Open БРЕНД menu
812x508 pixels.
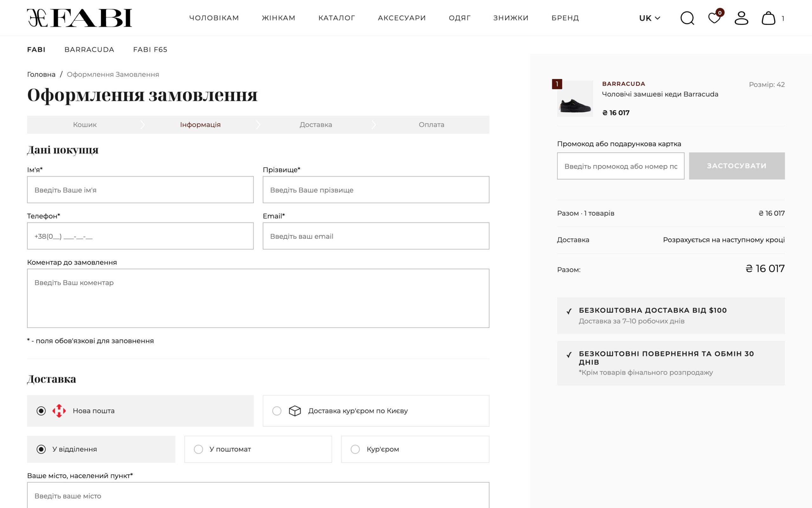(x=565, y=18)
